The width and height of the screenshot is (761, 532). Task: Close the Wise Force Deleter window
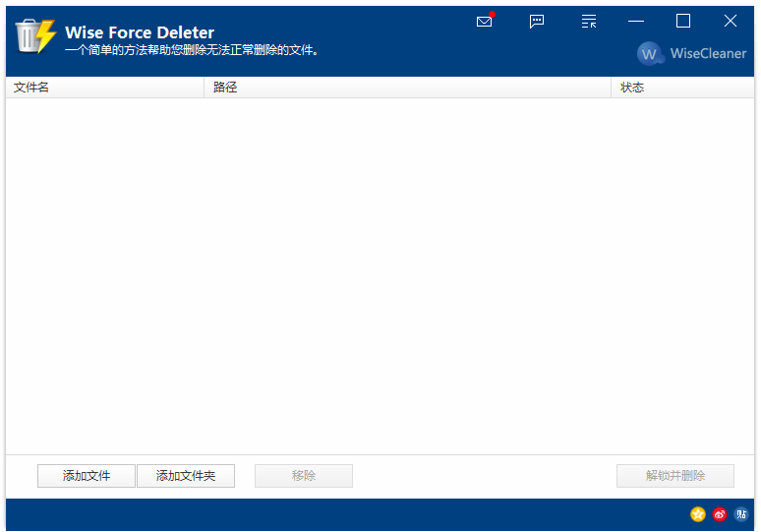[x=731, y=22]
